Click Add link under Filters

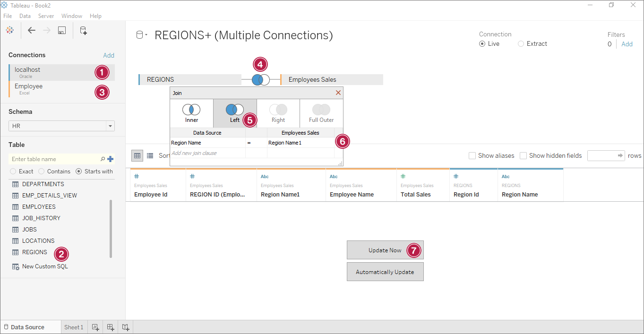(x=627, y=44)
